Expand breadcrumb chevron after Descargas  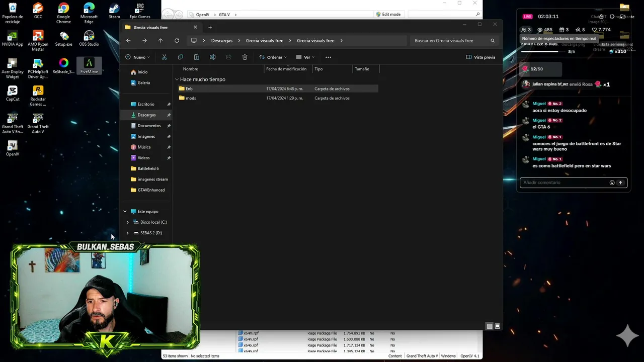coord(239,41)
